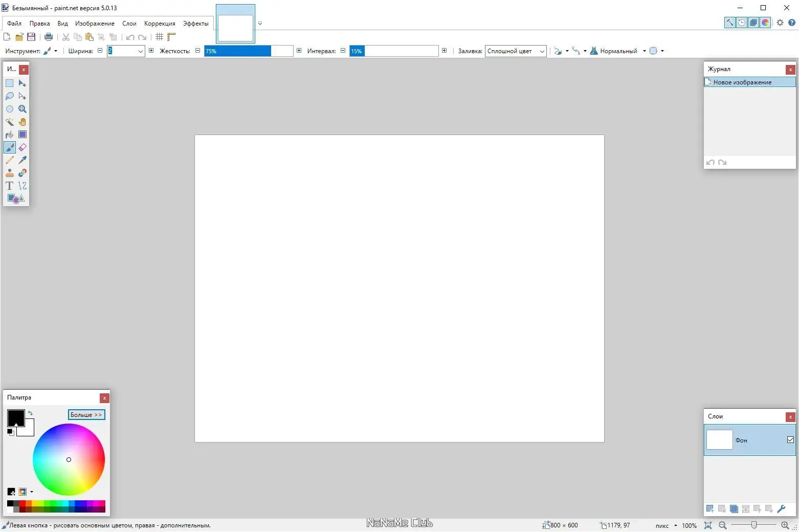799x532 pixels.
Task: Select the Move Selected Pixels tool
Action: (23, 83)
